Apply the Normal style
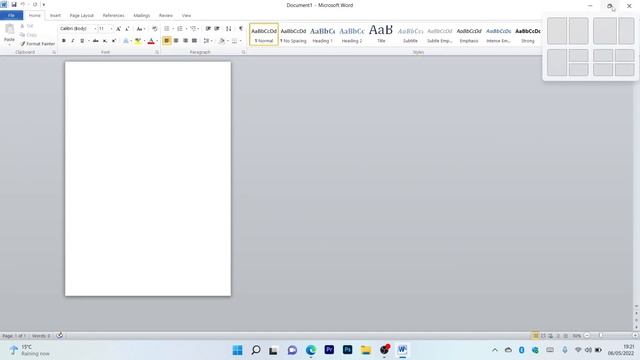Image resolution: width=640 pixels, height=360 pixels. 264,35
